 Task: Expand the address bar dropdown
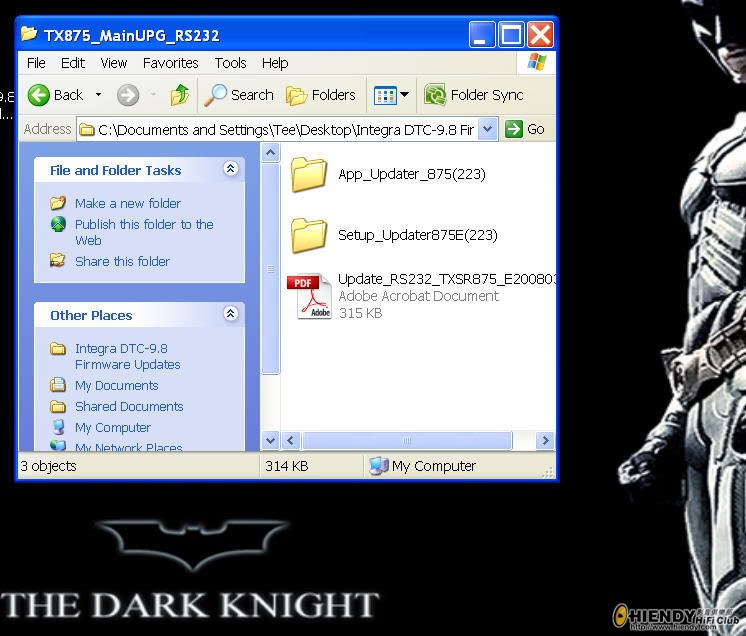[x=488, y=129]
